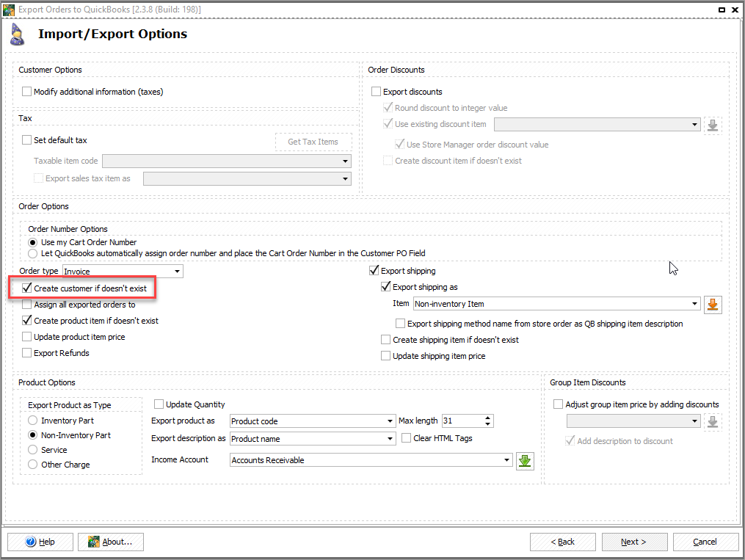Open the shipping Item Non-inventory Item dropdown

click(557, 304)
